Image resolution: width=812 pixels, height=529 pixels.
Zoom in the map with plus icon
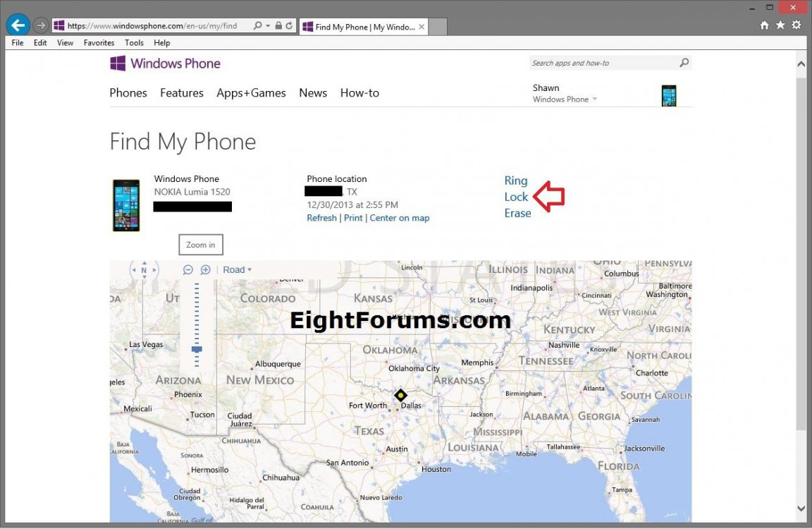206,270
